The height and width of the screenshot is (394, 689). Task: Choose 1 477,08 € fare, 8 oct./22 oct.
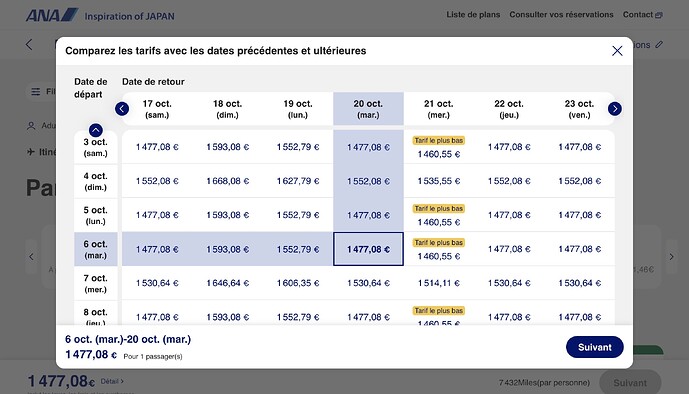(x=509, y=313)
